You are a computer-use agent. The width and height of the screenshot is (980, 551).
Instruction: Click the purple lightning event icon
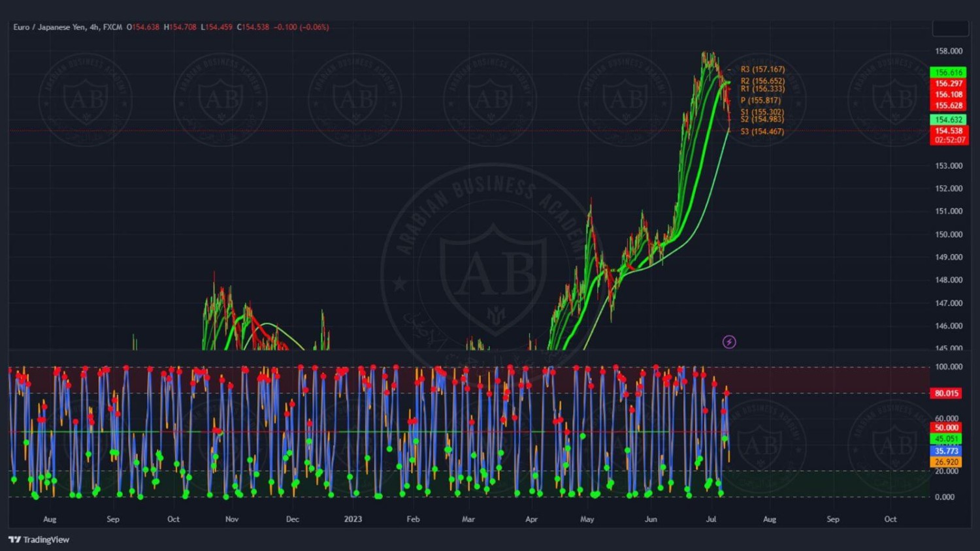(729, 342)
